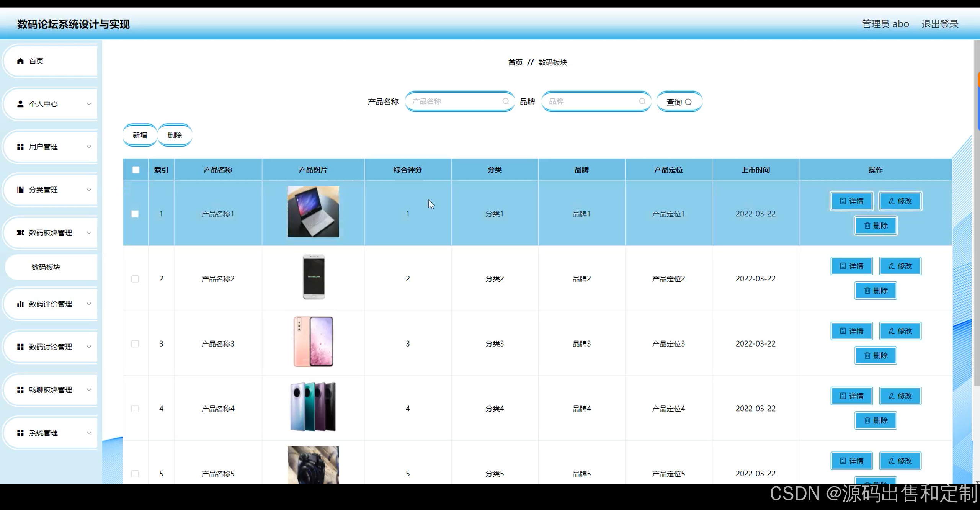980x510 pixels.
Task: Click the icon beside 分类管理
Action: point(21,190)
